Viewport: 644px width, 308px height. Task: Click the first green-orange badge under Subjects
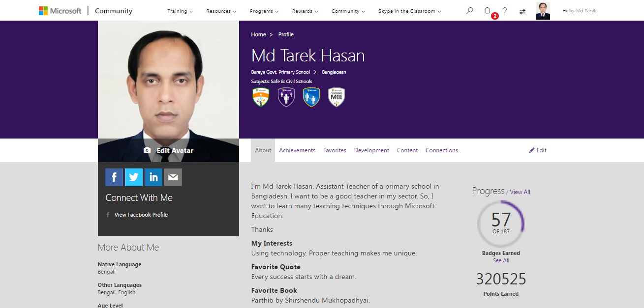pyautogui.click(x=261, y=97)
